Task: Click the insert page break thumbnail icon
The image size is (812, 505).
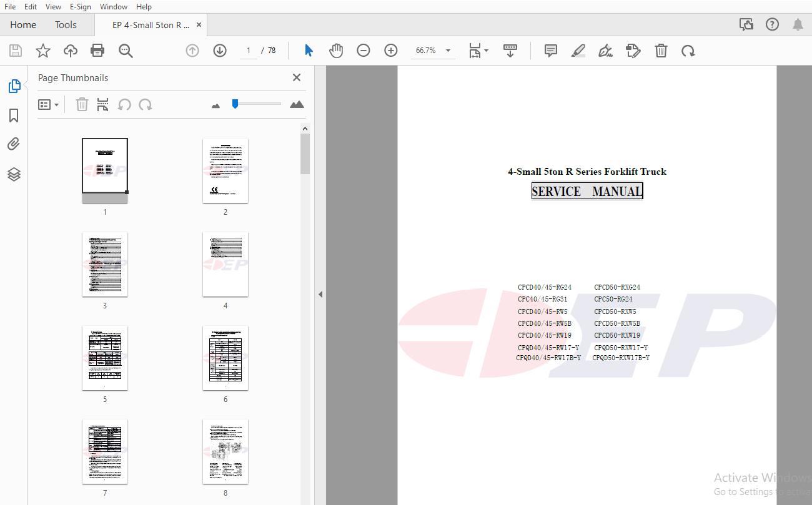Action: click(x=103, y=104)
